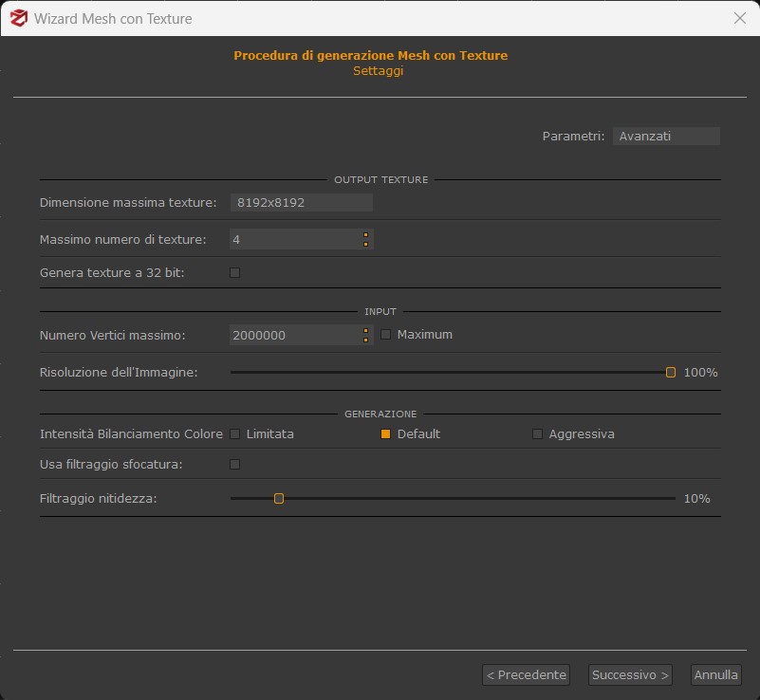Viewport: 760px width, 700px height.
Task: Cancel the wizard with Annulla
Action: (x=716, y=674)
